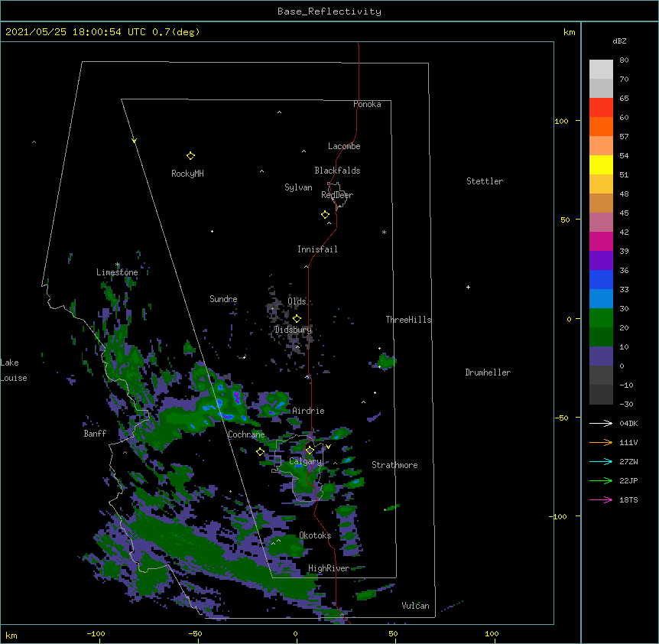Click the Ponoka city label
Screen dimensions: 659x644
(x=367, y=104)
